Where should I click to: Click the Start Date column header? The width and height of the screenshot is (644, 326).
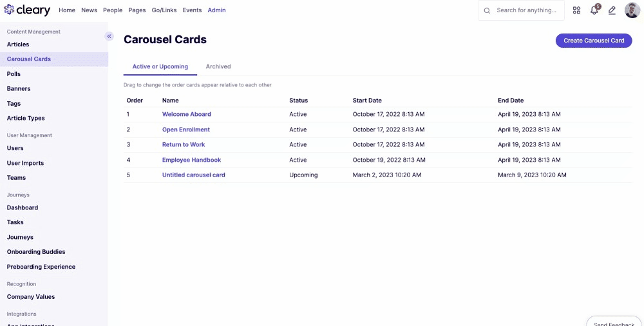tap(367, 101)
